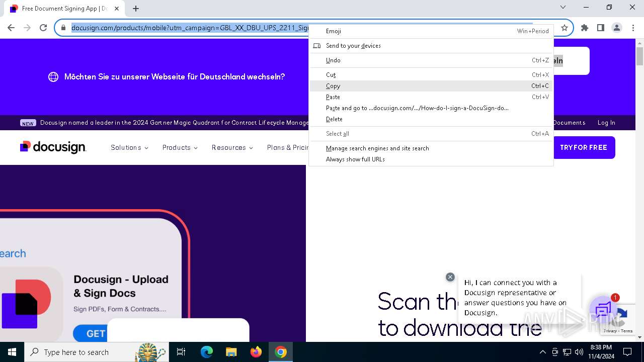644x362 pixels.
Task: Choose Cut from context menu
Action: point(431,75)
